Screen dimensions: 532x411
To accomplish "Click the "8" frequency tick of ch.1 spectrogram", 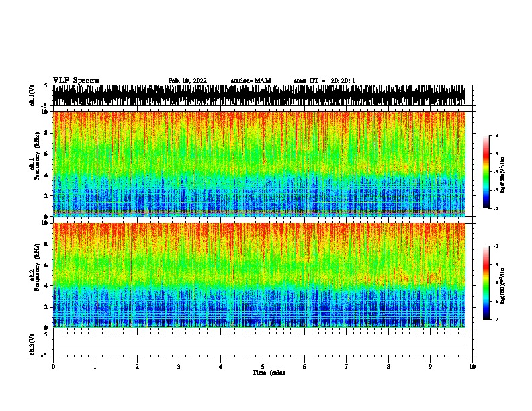I will (46, 133).
